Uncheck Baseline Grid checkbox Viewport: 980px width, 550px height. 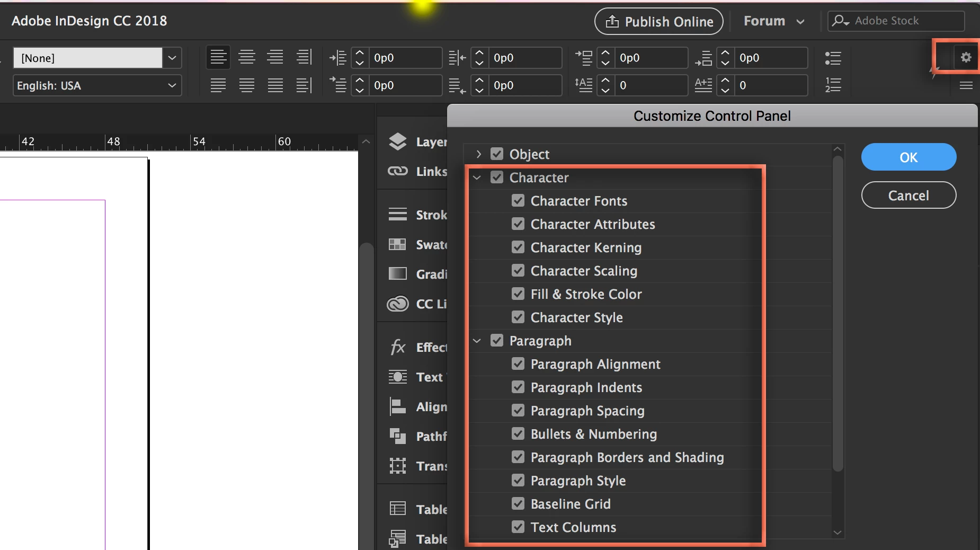(x=518, y=504)
